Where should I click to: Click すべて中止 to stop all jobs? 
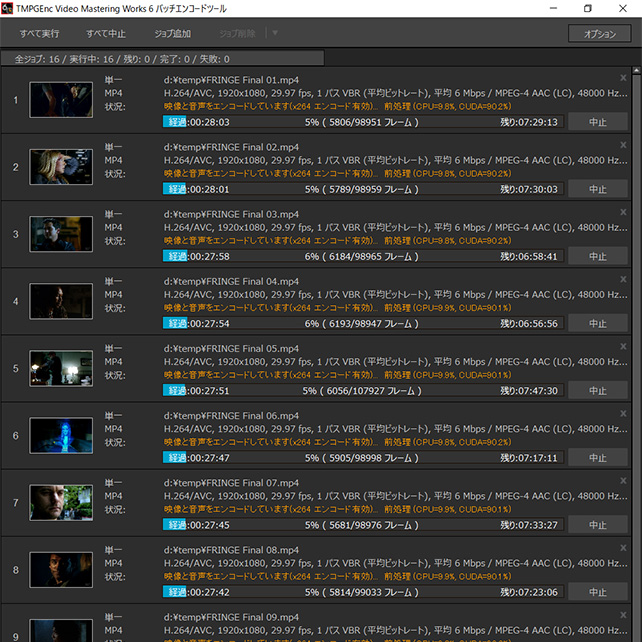tap(106, 34)
